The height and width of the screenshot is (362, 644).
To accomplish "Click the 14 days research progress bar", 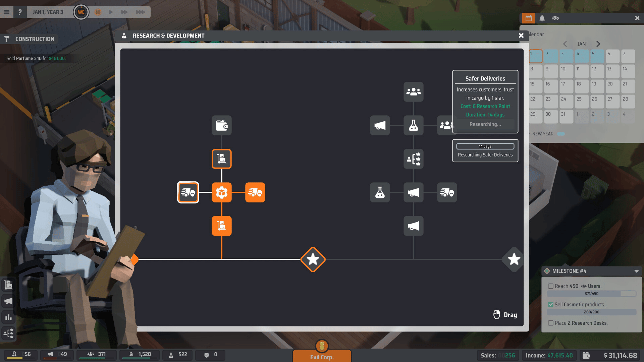I will (485, 146).
